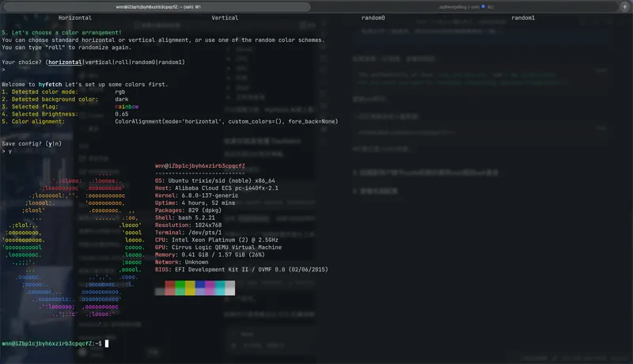The width and height of the screenshot is (633, 364).
Task: Click the green wnn@iZbp1cjbyh6xzirb3cpqcfZ prompt text
Action: pyautogui.click(x=47, y=343)
